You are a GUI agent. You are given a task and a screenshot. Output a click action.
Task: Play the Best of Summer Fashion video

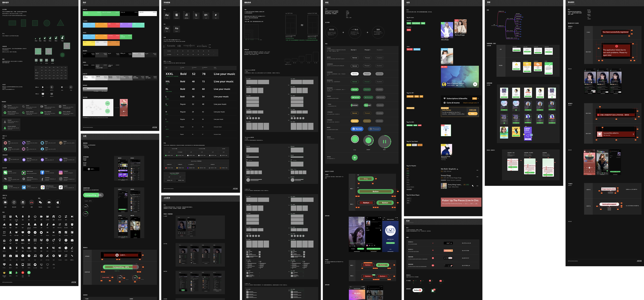tap(475, 84)
